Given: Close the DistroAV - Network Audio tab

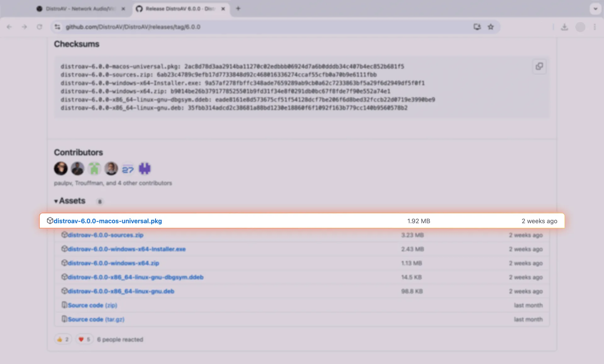Looking at the screenshot, I should pyautogui.click(x=123, y=9).
